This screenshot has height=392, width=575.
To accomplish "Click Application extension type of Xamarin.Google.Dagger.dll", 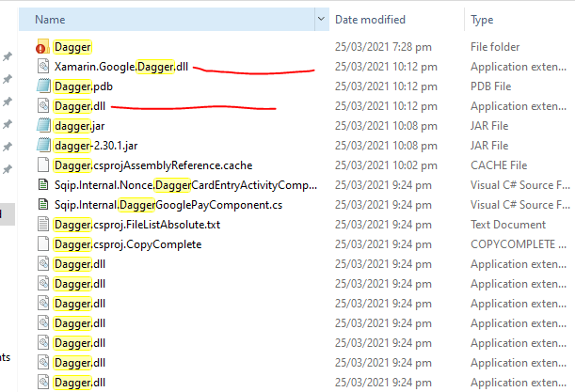I will click(519, 67).
